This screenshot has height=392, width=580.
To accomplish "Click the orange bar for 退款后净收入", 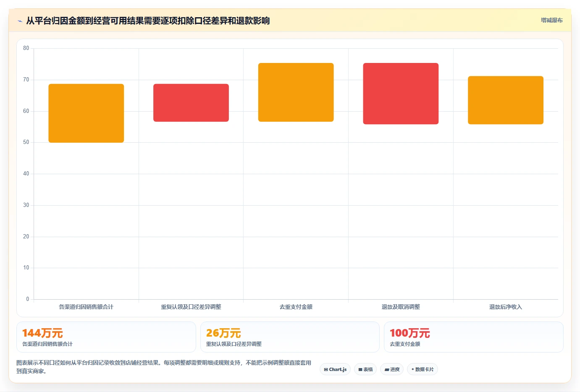I will click(506, 100).
